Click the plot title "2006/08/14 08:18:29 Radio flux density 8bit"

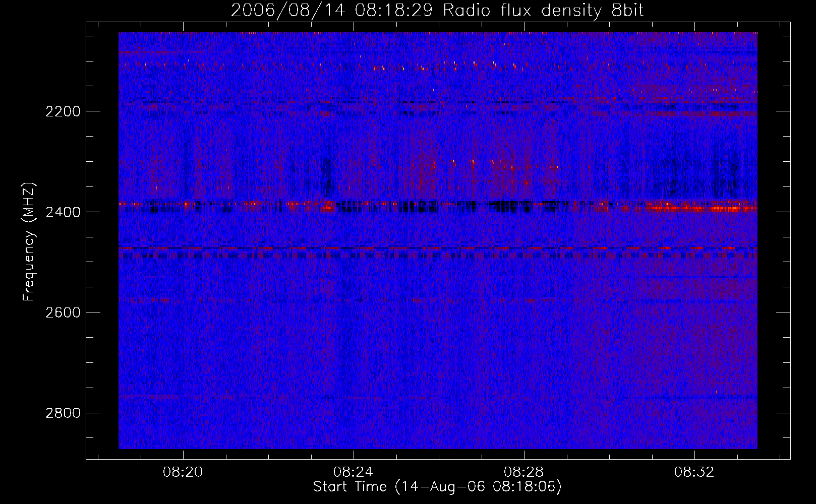(437, 11)
